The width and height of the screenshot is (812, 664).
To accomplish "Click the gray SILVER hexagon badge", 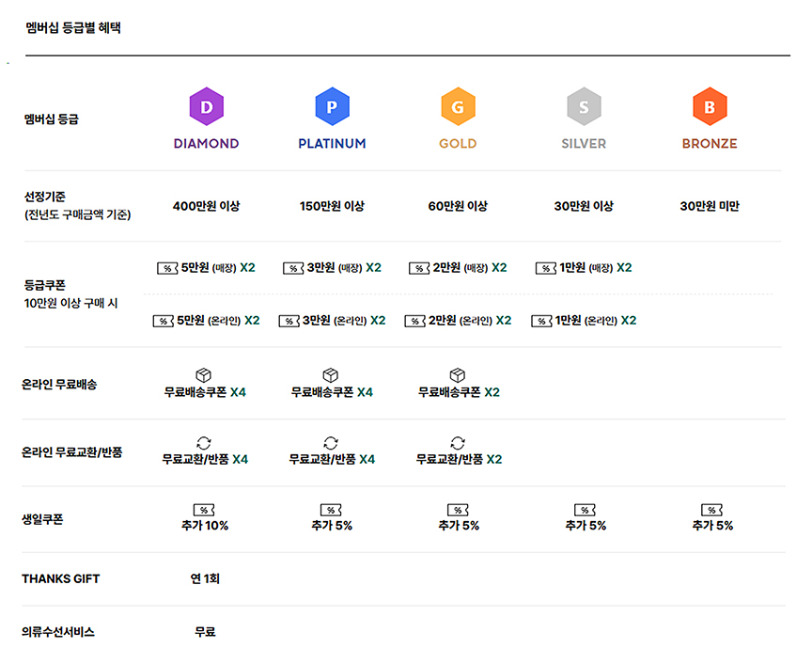I will (584, 106).
